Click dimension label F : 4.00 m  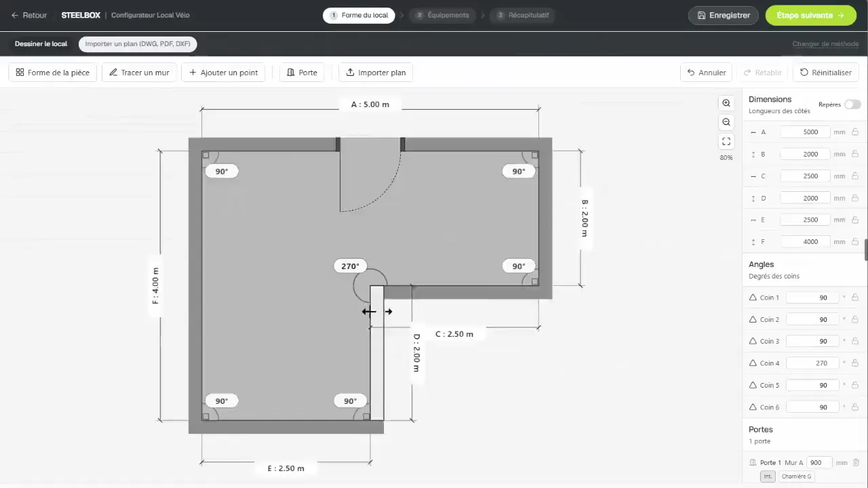[155, 285]
